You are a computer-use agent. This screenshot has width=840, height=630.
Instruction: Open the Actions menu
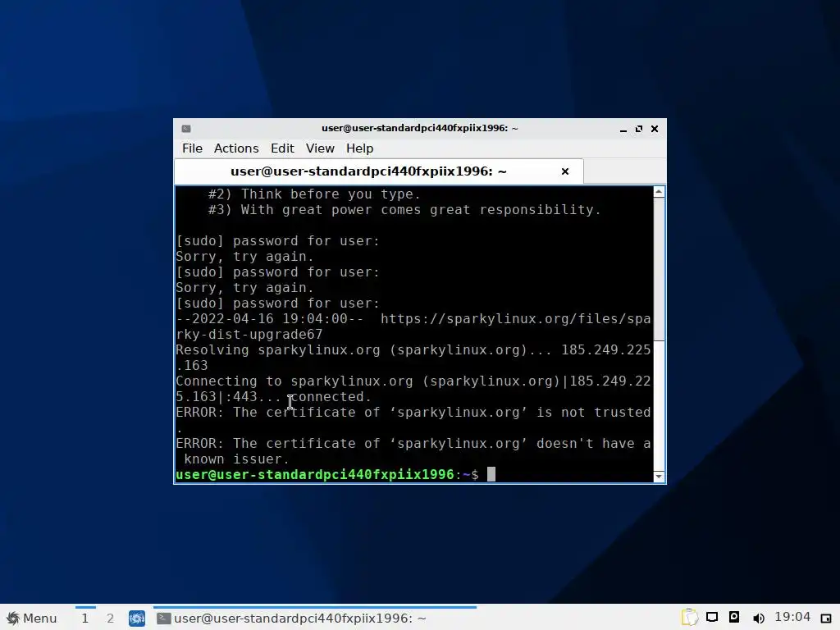coord(236,148)
